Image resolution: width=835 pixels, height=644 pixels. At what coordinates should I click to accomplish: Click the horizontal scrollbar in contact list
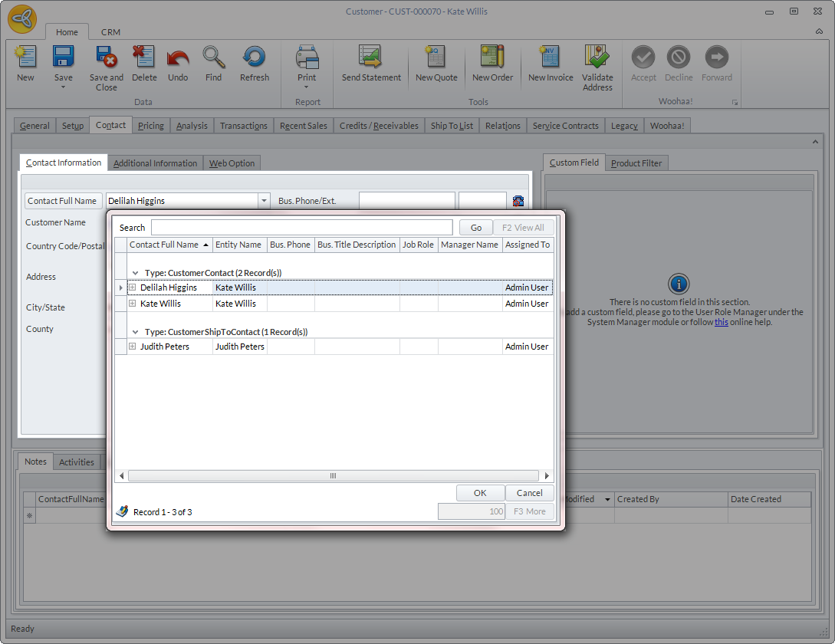[x=333, y=476]
